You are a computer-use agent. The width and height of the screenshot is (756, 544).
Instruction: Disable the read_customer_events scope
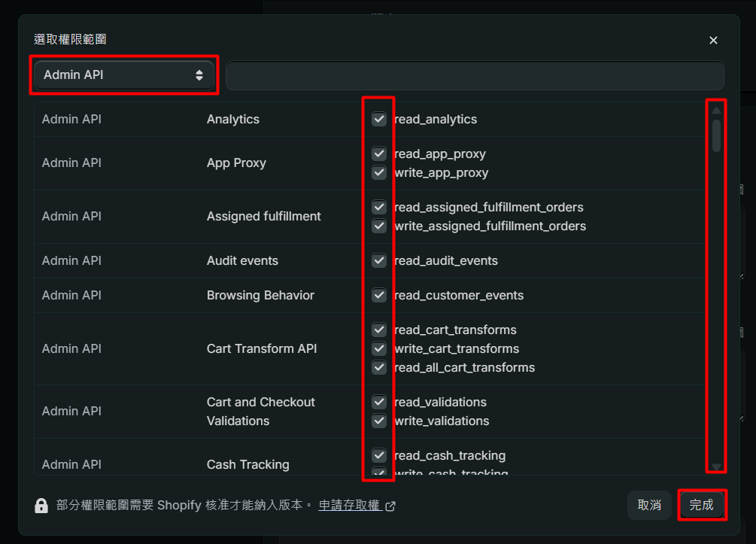coord(379,295)
